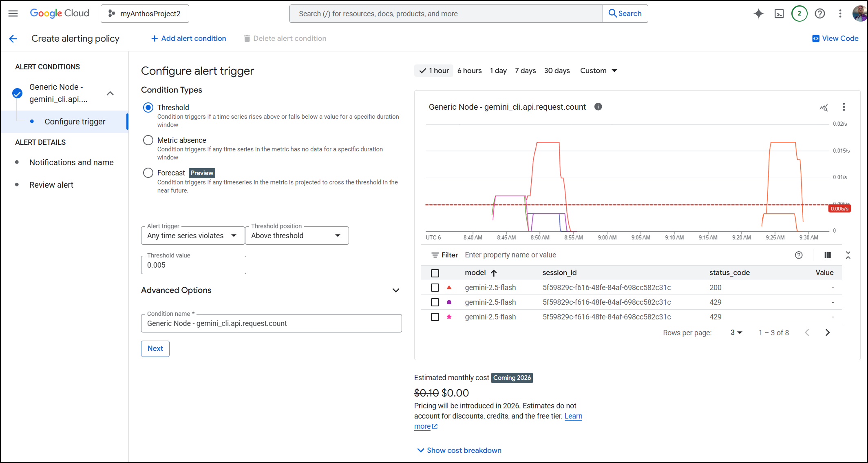This screenshot has height=463, width=868.
Task: Expand the Advanced Options section
Action: [x=395, y=290]
